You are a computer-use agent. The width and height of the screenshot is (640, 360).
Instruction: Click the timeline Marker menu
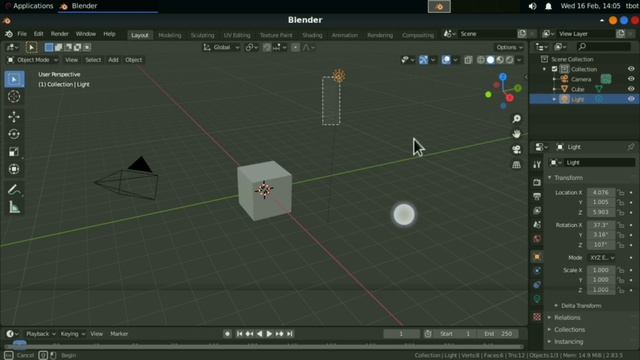[119, 334]
